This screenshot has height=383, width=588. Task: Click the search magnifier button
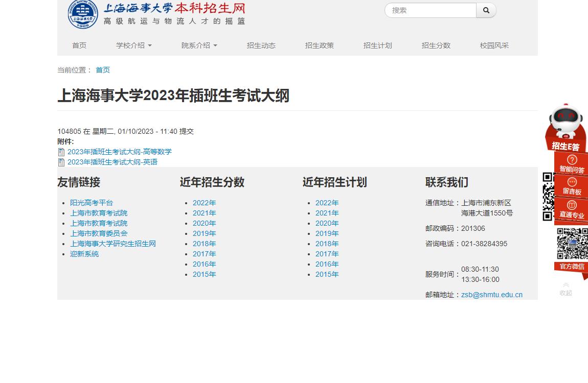click(486, 11)
